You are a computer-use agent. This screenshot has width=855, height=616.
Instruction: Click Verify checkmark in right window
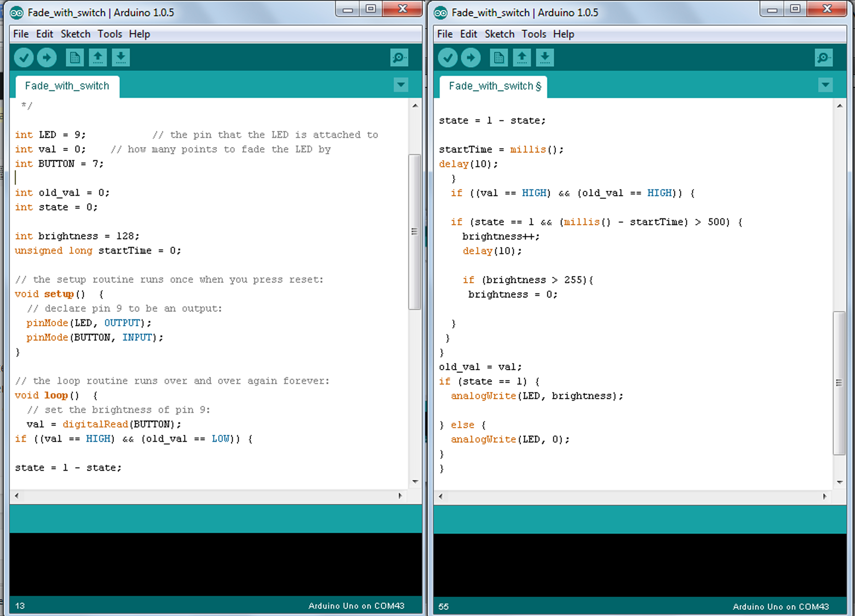[x=447, y=58]
